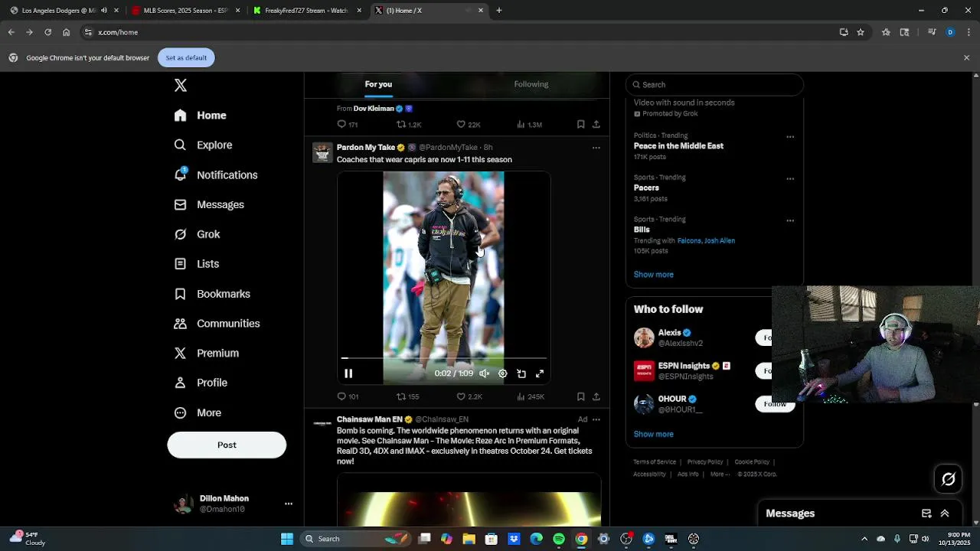
Task: Open Premium in the sidebar
Action: click(206, 353)
